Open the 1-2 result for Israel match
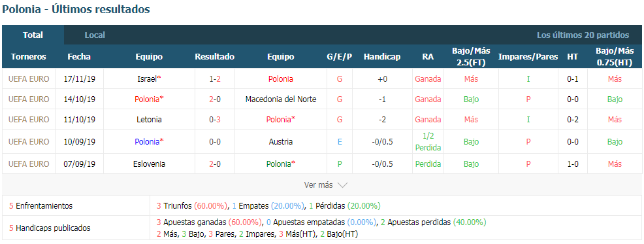 214,79
